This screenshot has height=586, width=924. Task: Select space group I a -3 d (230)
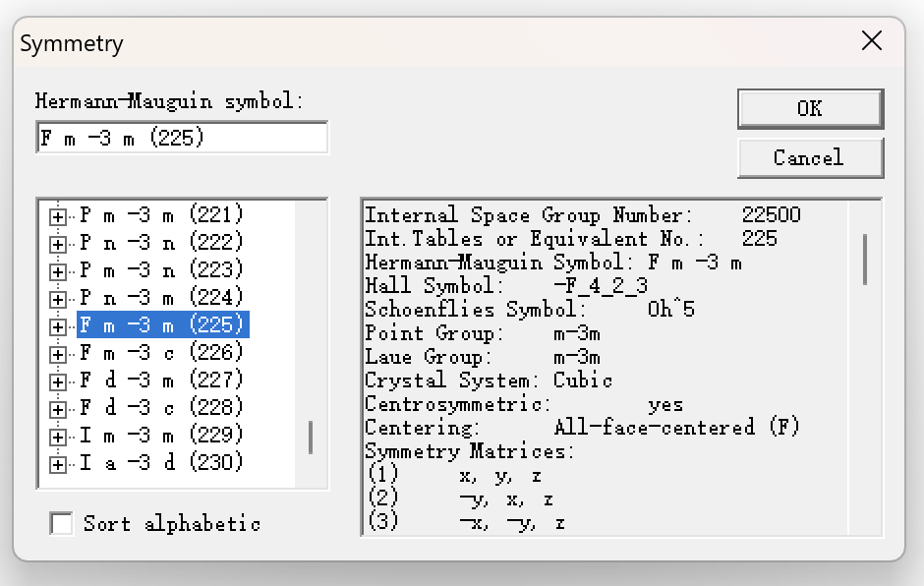click(x=161, y=462)
